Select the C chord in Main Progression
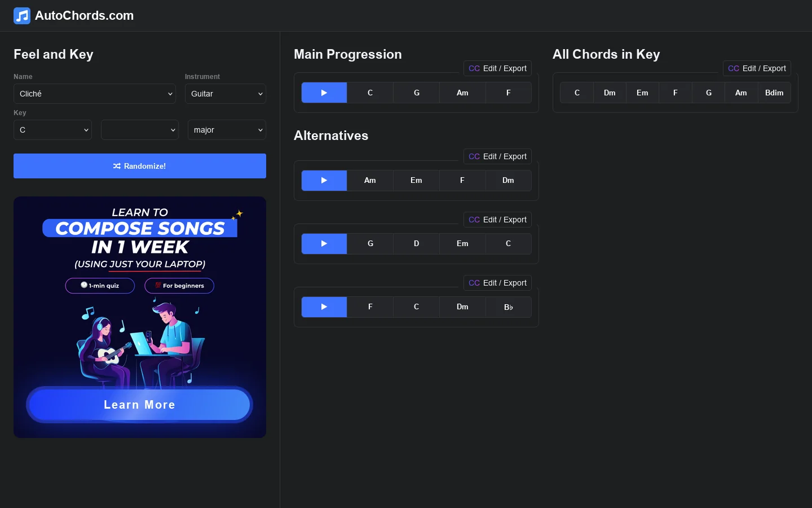Screen dimensions: 812x508 tap(370, 93)
